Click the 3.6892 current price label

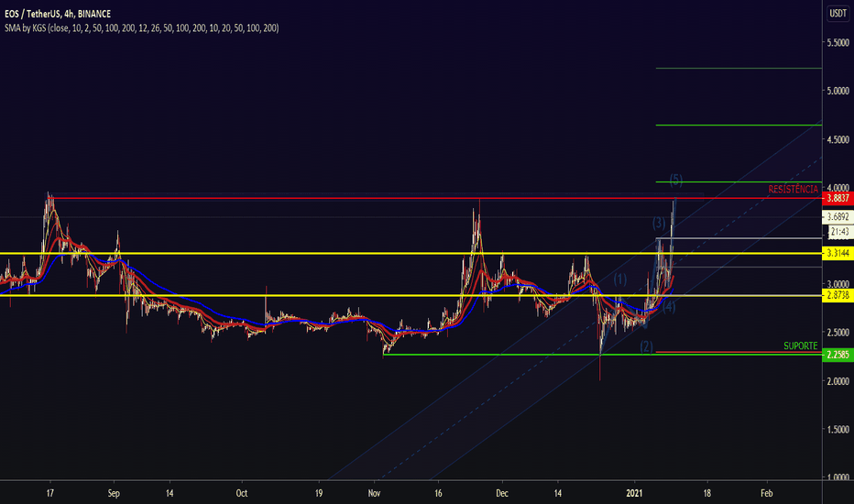tap(838, 217)
